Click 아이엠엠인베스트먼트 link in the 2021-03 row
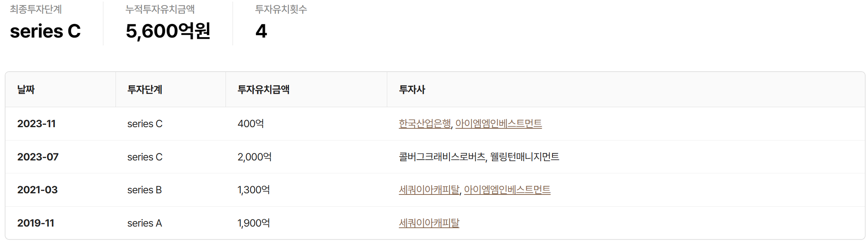The height and width of the screenshot is (243, 868). [507, 190]
